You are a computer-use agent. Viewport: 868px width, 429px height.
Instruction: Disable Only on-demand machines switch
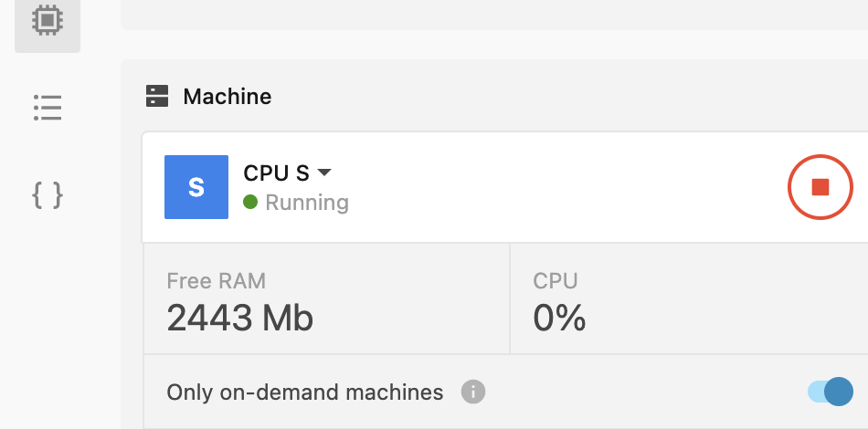(830, 392)
